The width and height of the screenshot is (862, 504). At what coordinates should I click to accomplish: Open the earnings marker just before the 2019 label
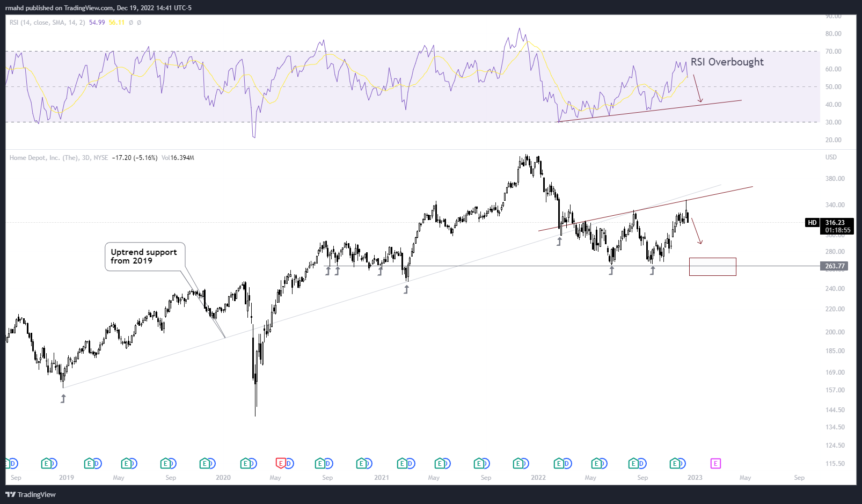46,463
